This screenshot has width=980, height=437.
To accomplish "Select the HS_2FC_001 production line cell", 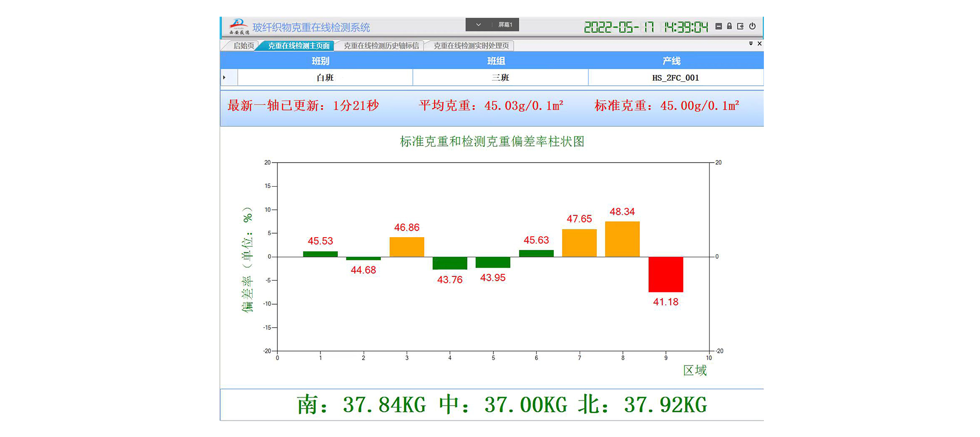I will tap(675, 77).
